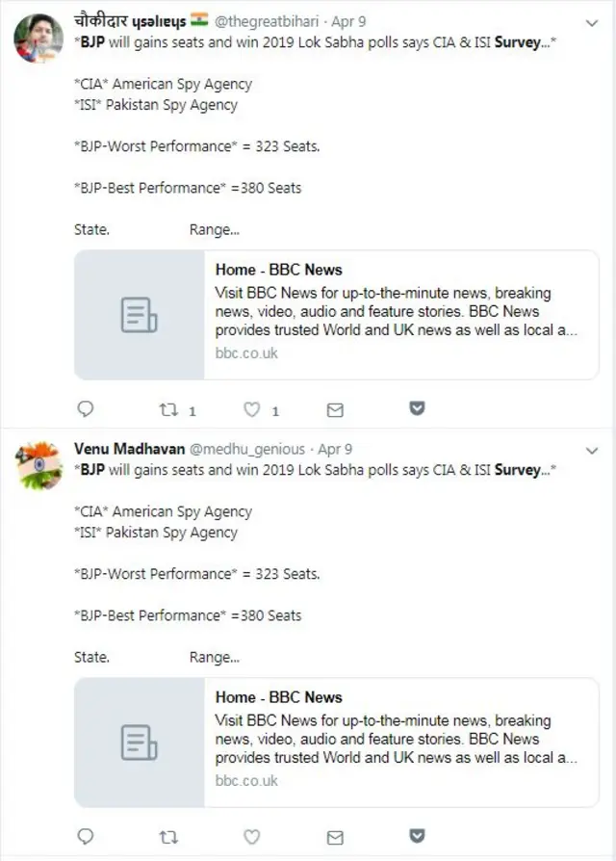616x861 pixels.
Task: Save first tweet to Pocket
Action: 418,408
